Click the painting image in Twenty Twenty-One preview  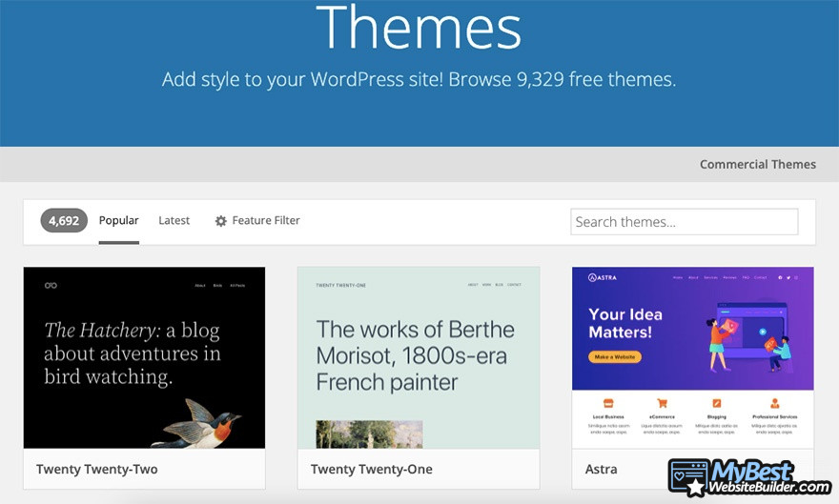(369, 434)
